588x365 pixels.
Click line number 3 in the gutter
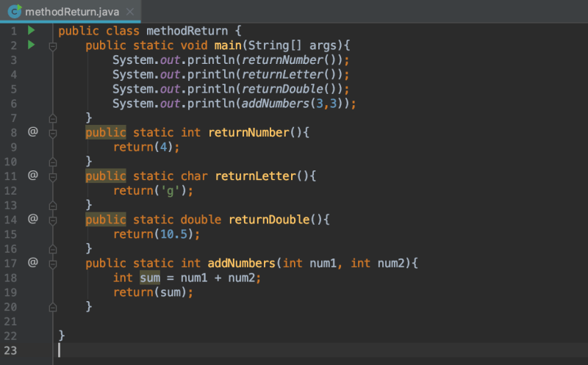click(14, 60)
